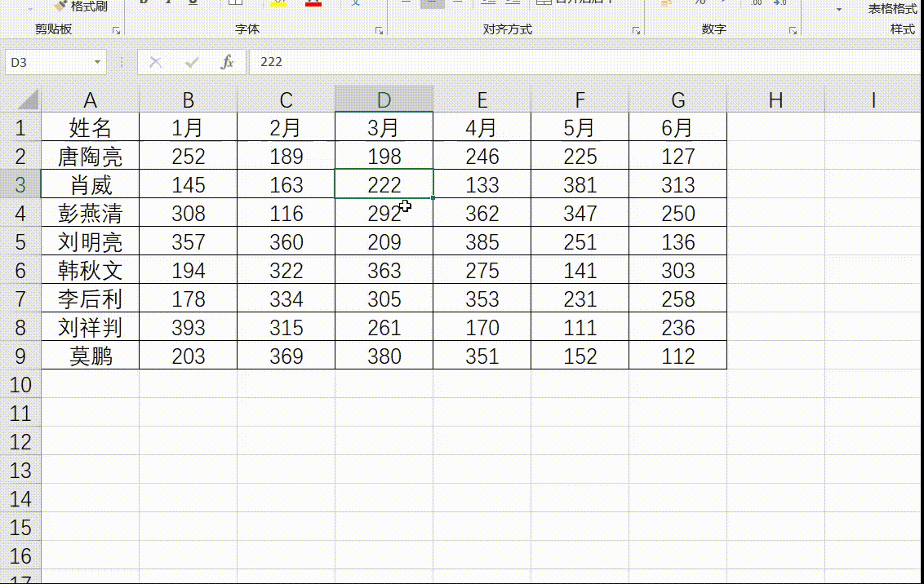The width and height of the screenshot is (924, 584).
Task: Click the cell containing 385
Action: coord(482,241)
